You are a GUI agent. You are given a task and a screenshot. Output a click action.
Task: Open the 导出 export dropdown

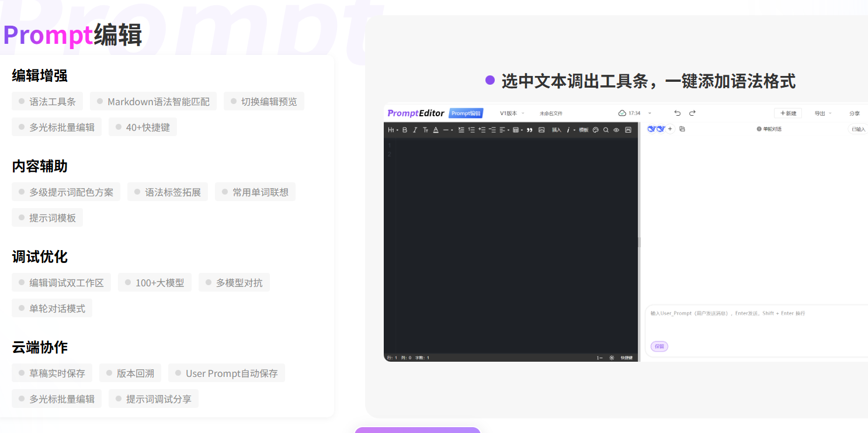point(822,113)
